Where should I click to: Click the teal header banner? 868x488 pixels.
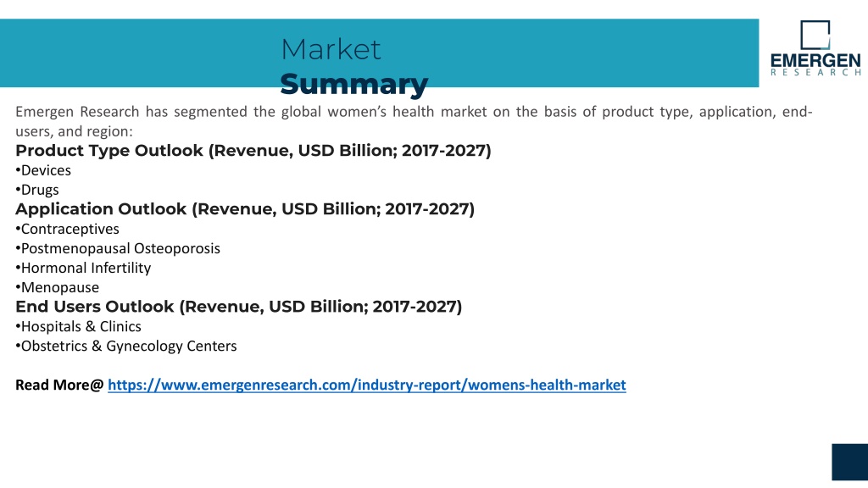[379, 53]
